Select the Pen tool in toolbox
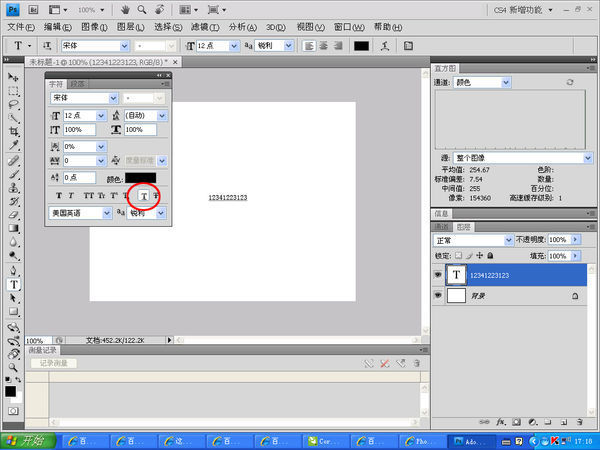Image resolution: width=600 pixels, height=450 pixels. 14,269
